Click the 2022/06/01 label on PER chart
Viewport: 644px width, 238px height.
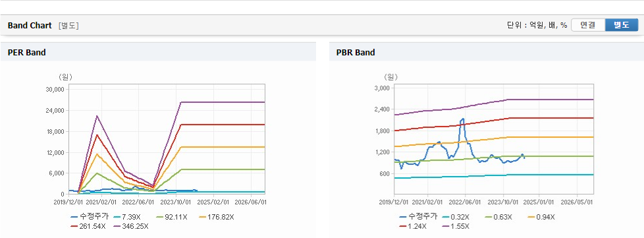pos(139,202)
